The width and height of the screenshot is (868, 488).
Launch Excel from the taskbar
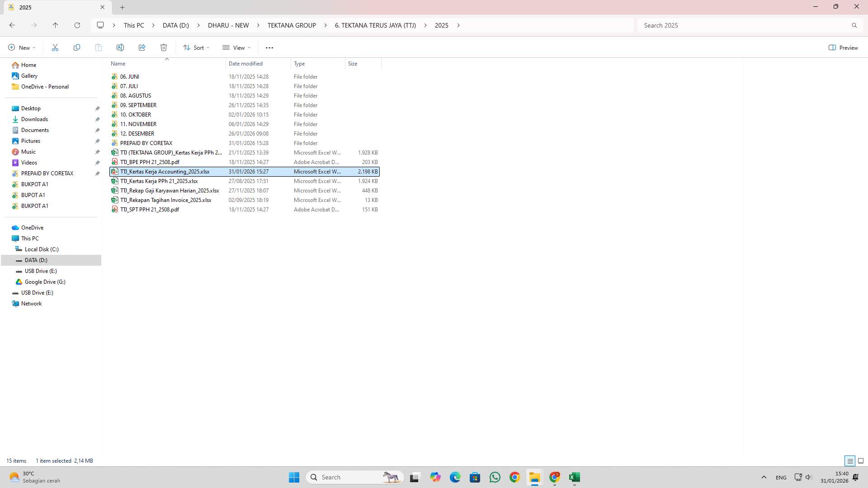click(574, 477)
